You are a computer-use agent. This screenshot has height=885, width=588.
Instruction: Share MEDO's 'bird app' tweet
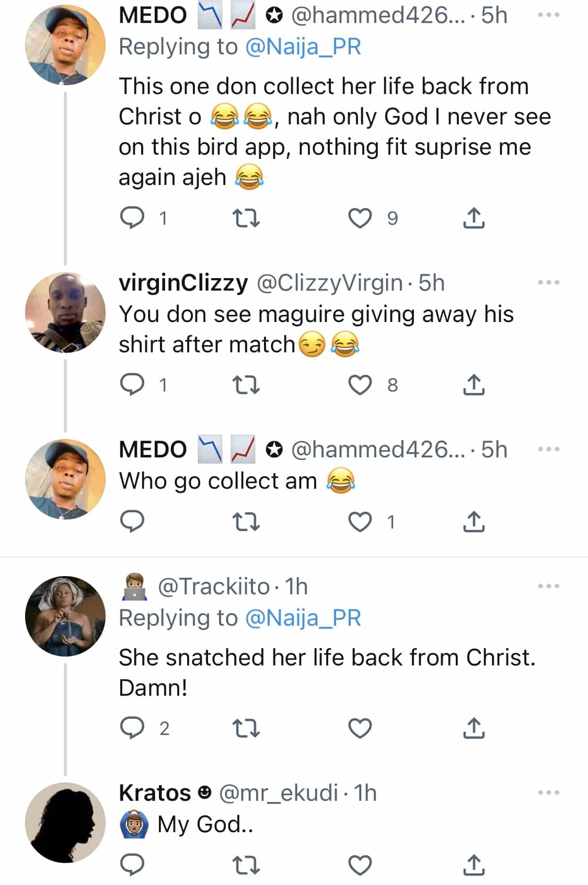[474, 218]
